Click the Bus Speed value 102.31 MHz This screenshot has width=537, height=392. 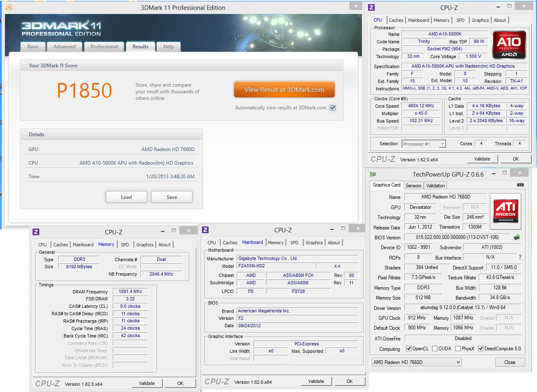[421, 121]
